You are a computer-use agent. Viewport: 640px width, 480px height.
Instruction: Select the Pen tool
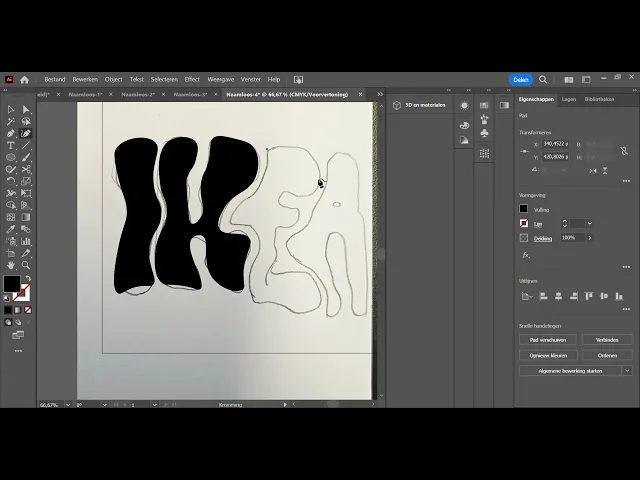coord(11,133)
